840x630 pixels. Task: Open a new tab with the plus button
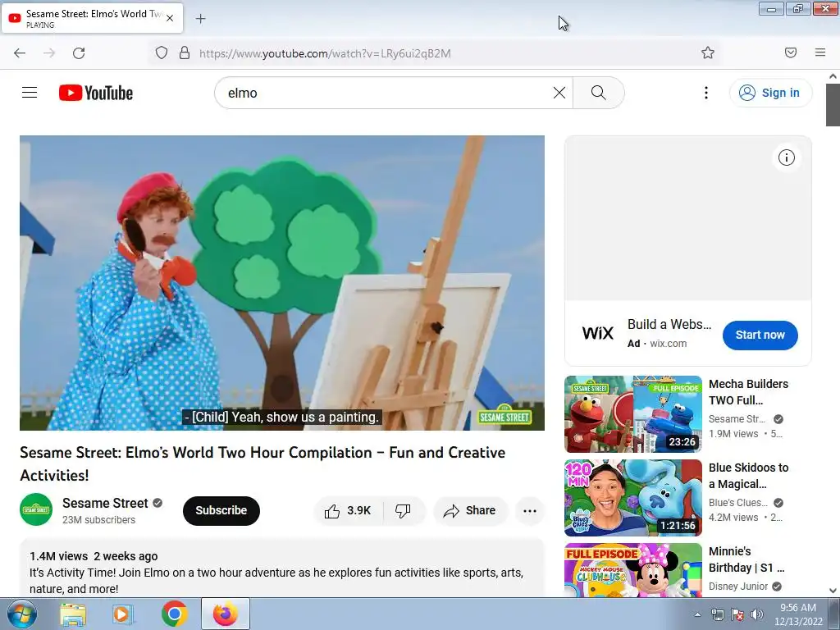point(200,19)
